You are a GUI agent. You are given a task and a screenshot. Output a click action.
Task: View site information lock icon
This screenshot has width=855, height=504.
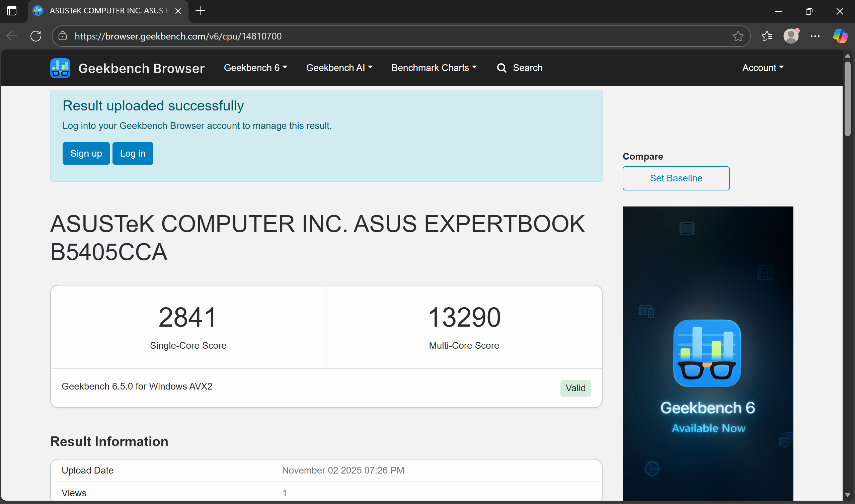[x=63, y=36]
